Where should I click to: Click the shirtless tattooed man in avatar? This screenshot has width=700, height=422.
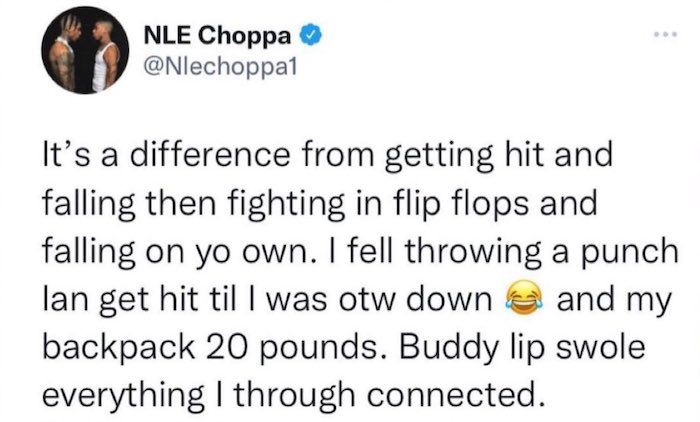pyautogui.click(x=66, y=53)
